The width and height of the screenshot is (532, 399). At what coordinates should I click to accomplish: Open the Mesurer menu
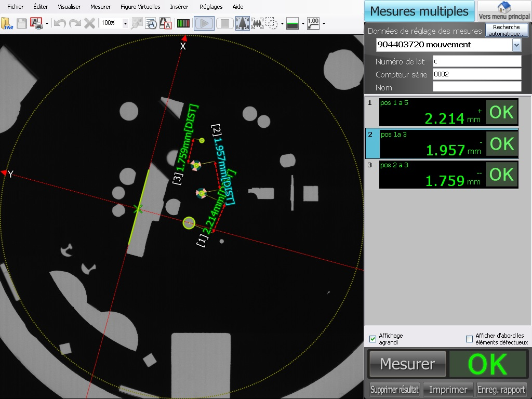100,7
